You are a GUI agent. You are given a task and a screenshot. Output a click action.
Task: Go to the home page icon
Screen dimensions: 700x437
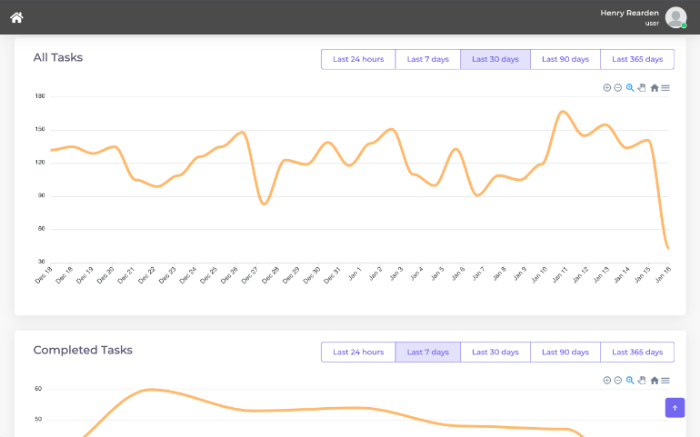(17, 17)
